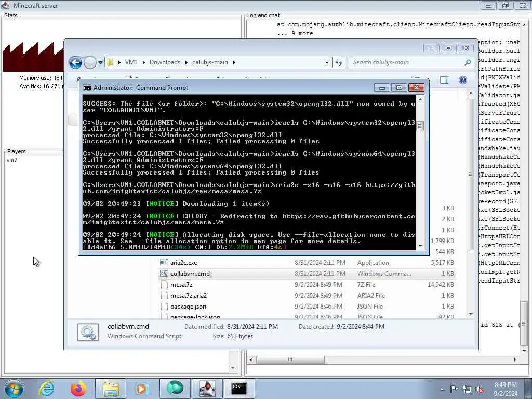Screen dimensions: 532x399
Task: Click the Explorer Back navigation arrow
Action: point(75,63)
